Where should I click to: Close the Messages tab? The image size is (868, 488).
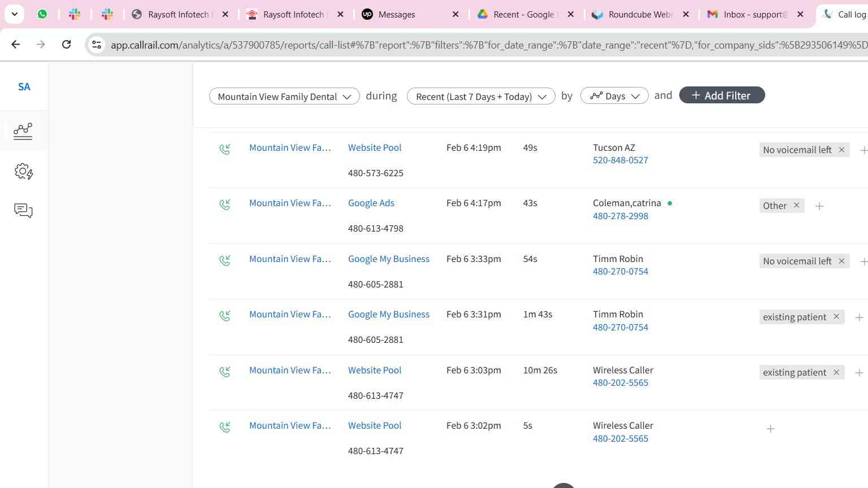[x=455, y=14]
